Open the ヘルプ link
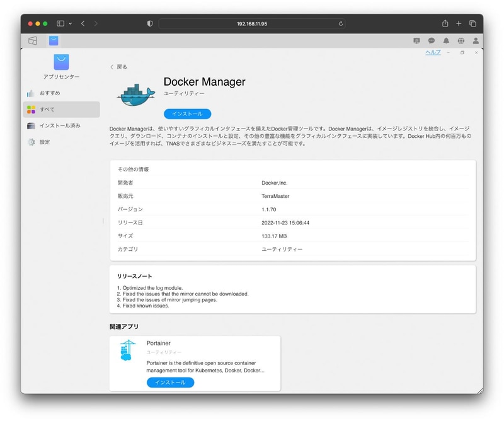This screenshot has height=421, width=504. click(433, 53)
